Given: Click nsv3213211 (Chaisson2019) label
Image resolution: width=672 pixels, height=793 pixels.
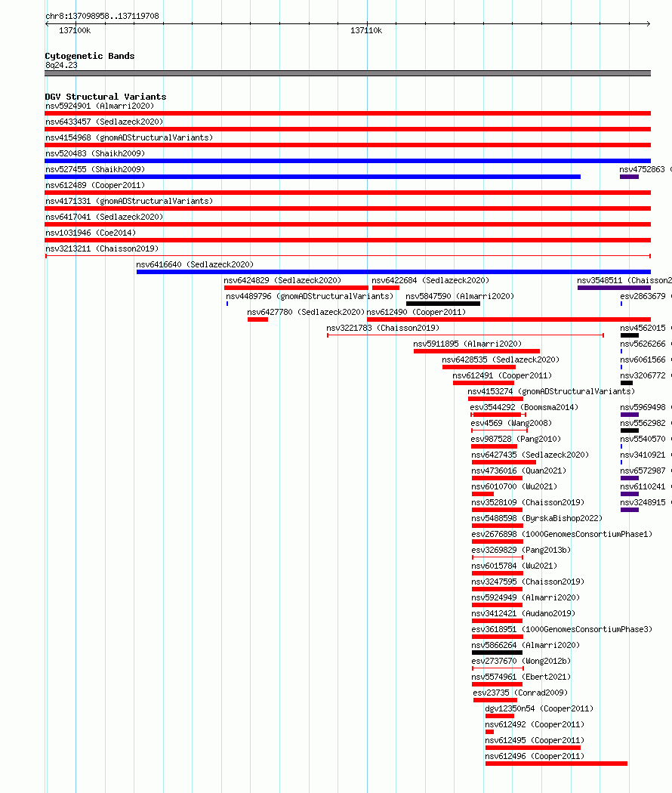Looking at the screenshot, I should [102, 248].
